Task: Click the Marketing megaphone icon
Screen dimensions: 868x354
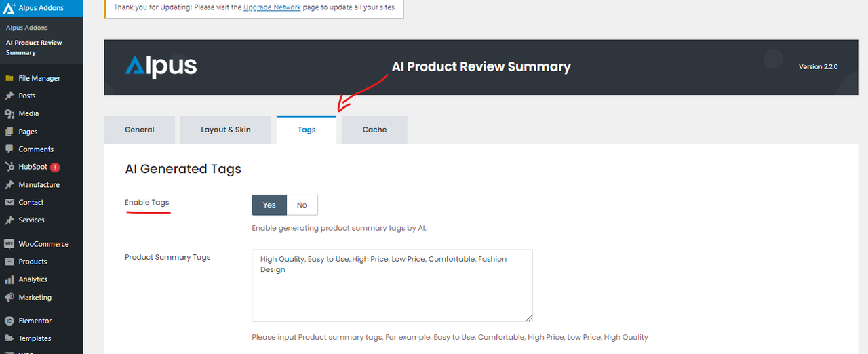Action: (9, 297)
